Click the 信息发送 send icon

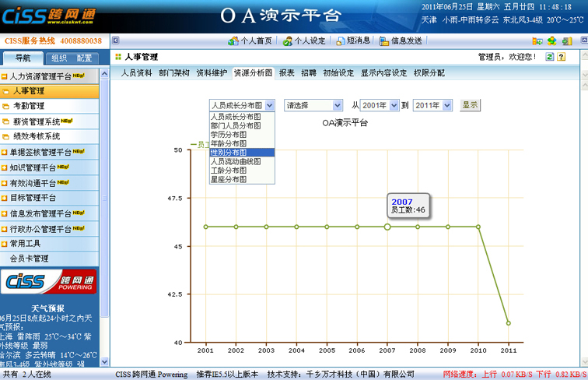coord(383,40)
